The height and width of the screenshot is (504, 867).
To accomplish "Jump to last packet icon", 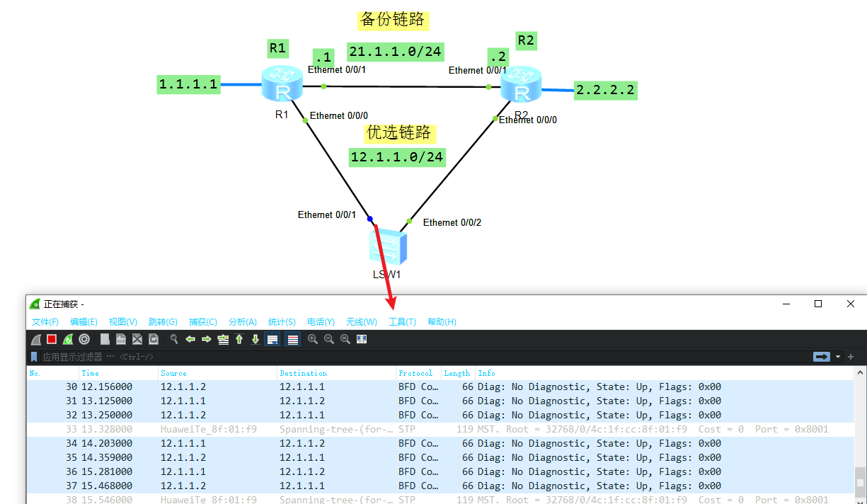I will coord(255,339).
